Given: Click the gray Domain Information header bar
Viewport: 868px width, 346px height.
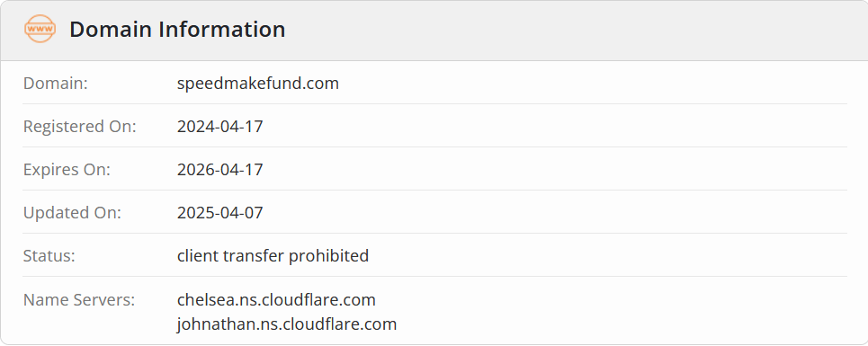Looking at the screenshot, I should point(434,31).
